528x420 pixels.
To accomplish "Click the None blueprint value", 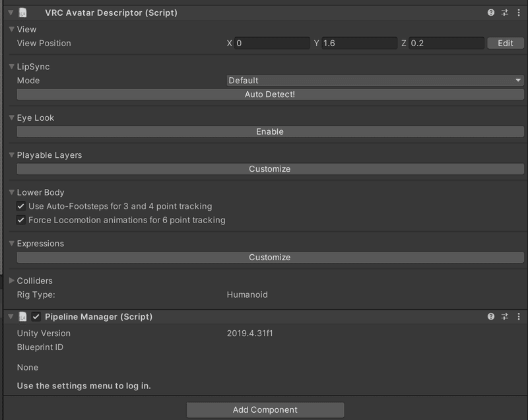I will pyautogui.click(x=27, y=367).
